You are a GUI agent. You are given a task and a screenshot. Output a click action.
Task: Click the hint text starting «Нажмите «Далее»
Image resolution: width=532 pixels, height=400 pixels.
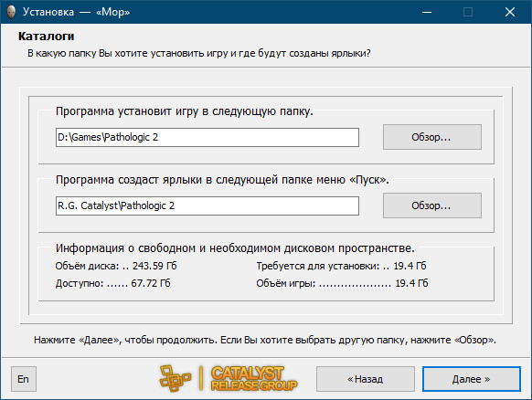tap(265, 340)
